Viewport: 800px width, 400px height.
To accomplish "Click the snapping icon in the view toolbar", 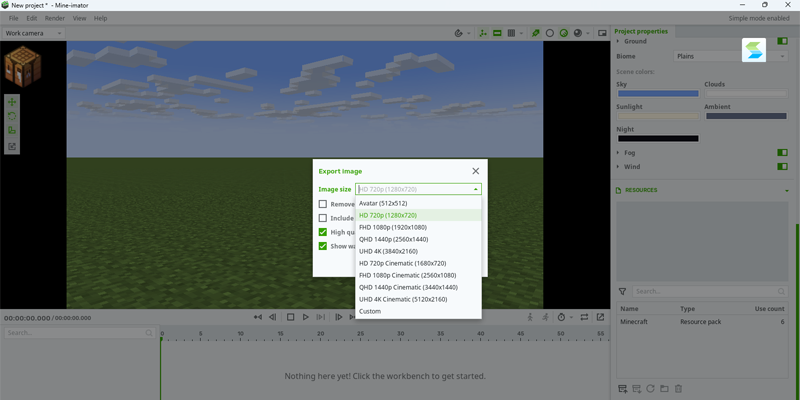I will point(458,33).
